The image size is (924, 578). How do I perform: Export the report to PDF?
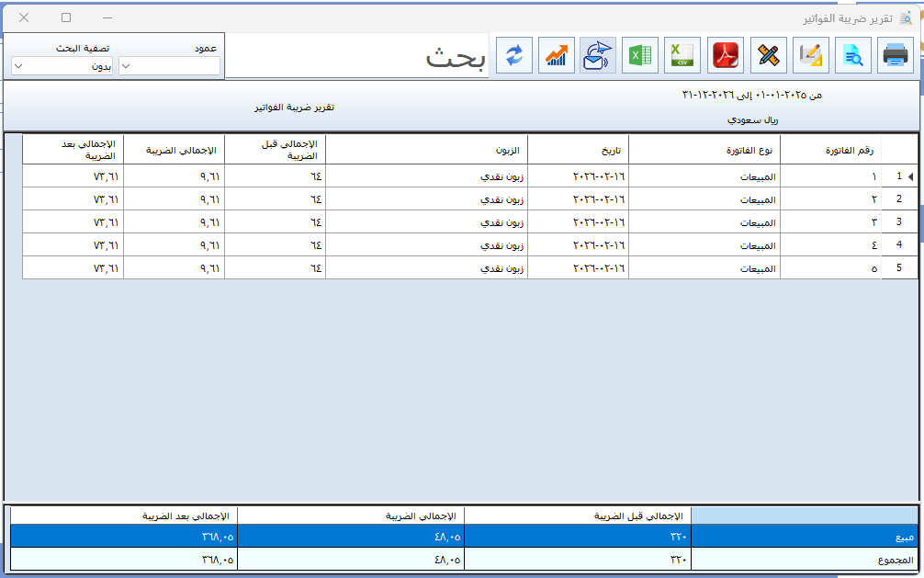click(x=727, y=55)
